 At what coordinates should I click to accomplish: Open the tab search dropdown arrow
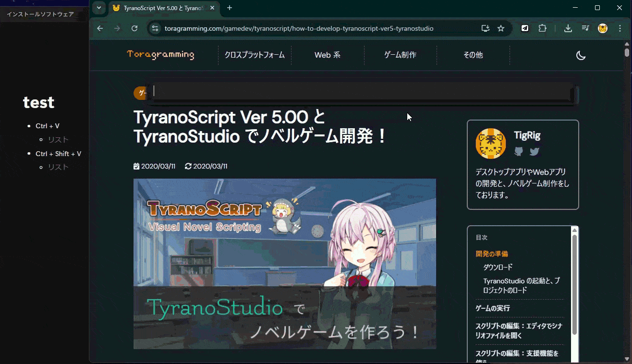point(98,8)
